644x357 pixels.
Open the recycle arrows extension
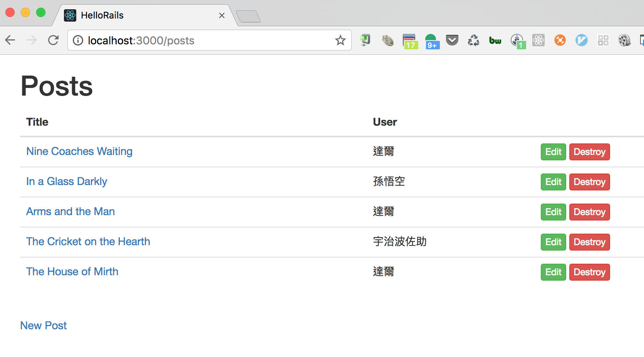click(x=473, y=40)
